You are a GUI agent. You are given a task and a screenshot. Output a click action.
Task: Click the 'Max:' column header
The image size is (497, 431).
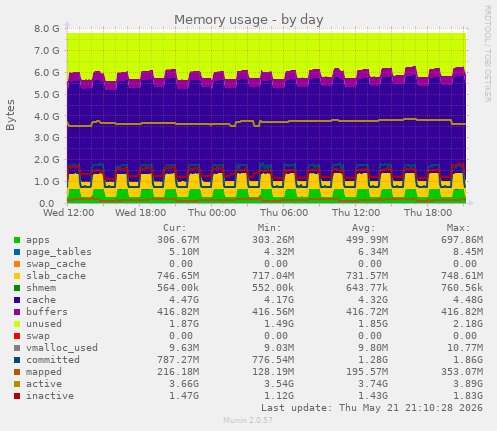458,228
